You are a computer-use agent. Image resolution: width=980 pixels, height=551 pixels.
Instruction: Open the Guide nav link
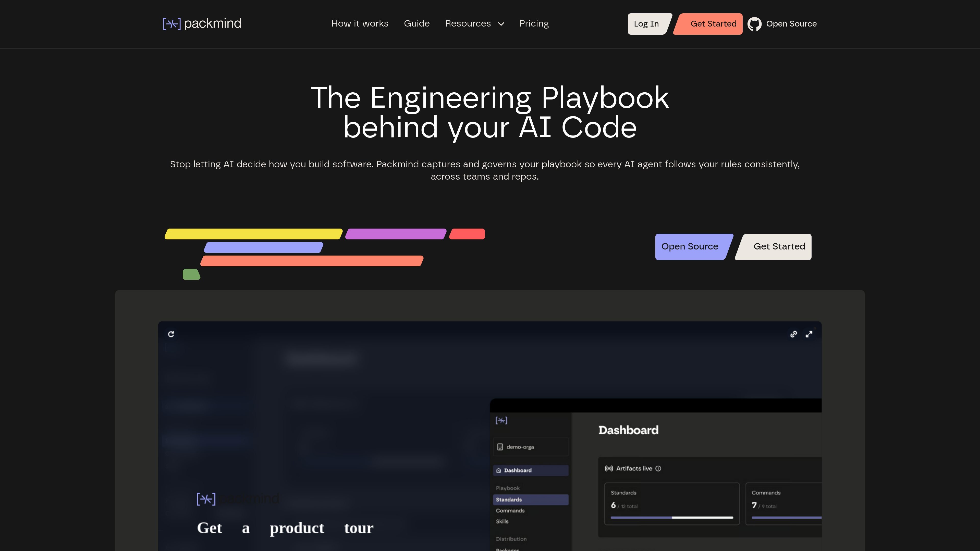click(x=416, y=23)
